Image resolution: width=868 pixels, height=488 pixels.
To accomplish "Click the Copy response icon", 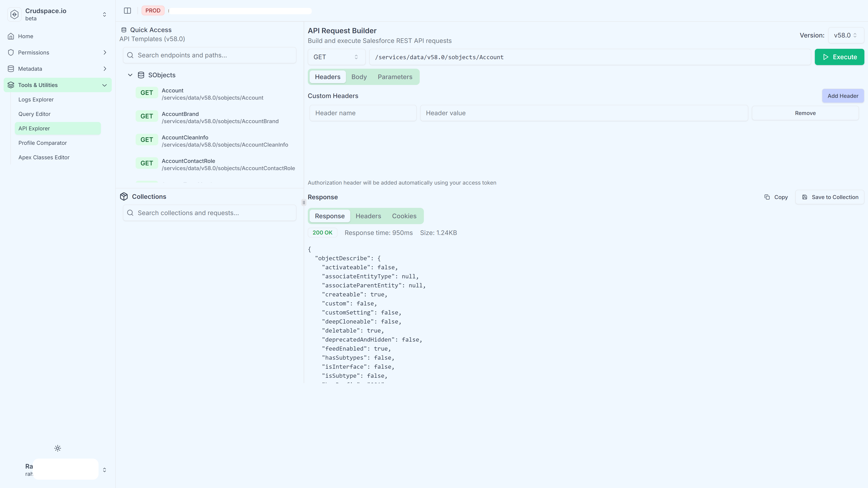I will coord(767,197).
